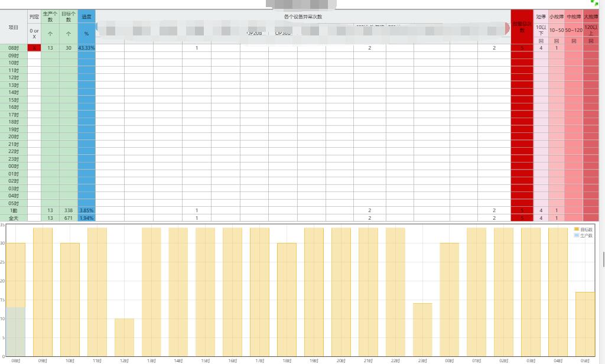
Task: Click the red X judgment cell for 08时
Action: click(34, 48)
